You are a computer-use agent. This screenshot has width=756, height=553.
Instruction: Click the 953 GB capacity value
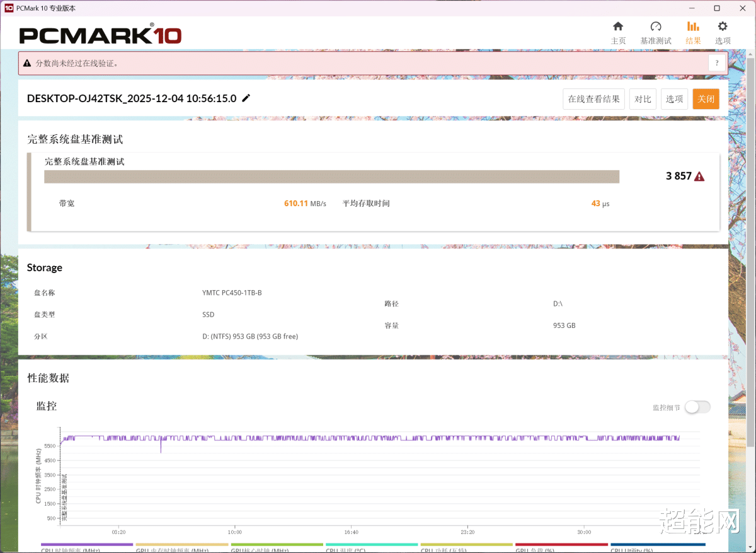[564, 326]
